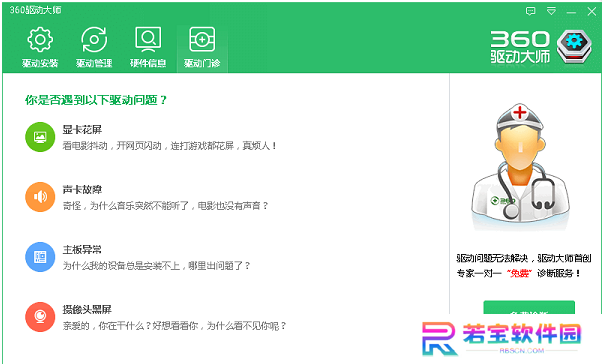The height and width of the screenshot is (364, 602).
Task: Open the 驱动安装 gear tab
Action: point(40,47)
